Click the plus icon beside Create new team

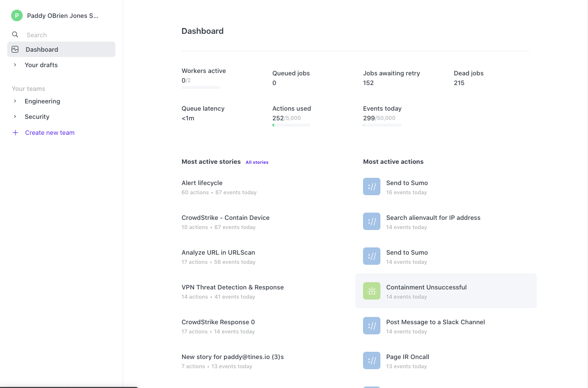15,132
